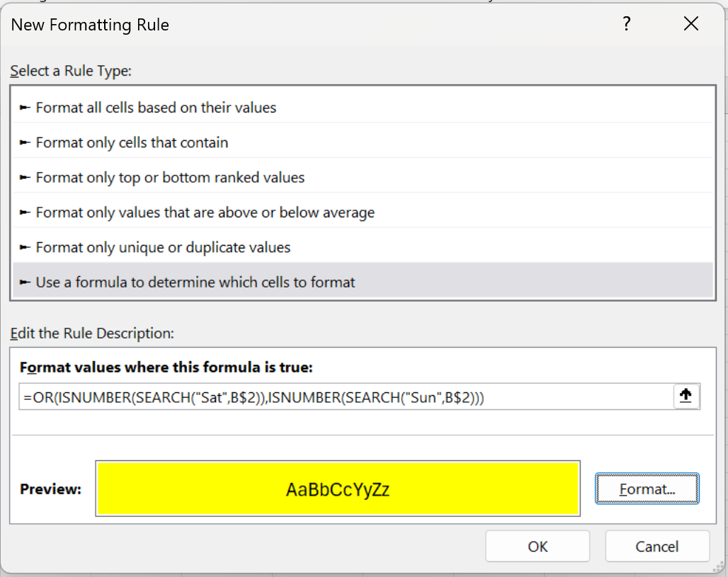The width and height of the screenshot is (728, 577).
Task: Click the yellow AaBbCcYyZz preview box
Action: 338,489
